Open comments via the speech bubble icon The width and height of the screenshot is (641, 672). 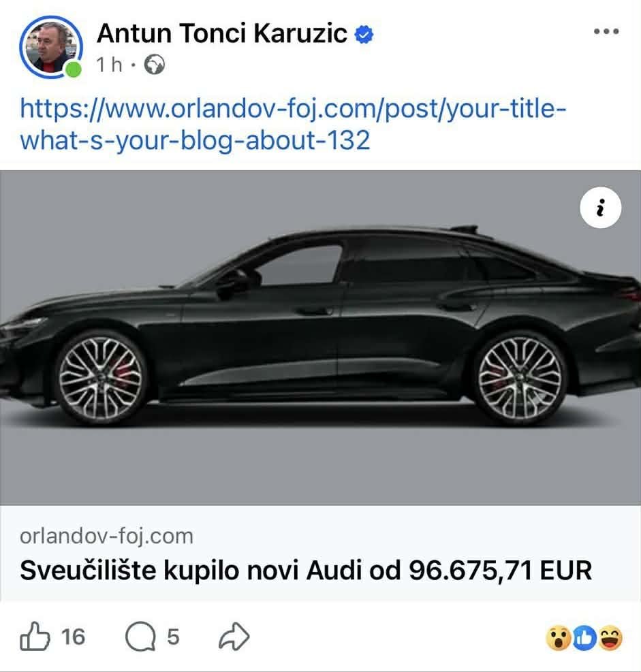(140, 637)
